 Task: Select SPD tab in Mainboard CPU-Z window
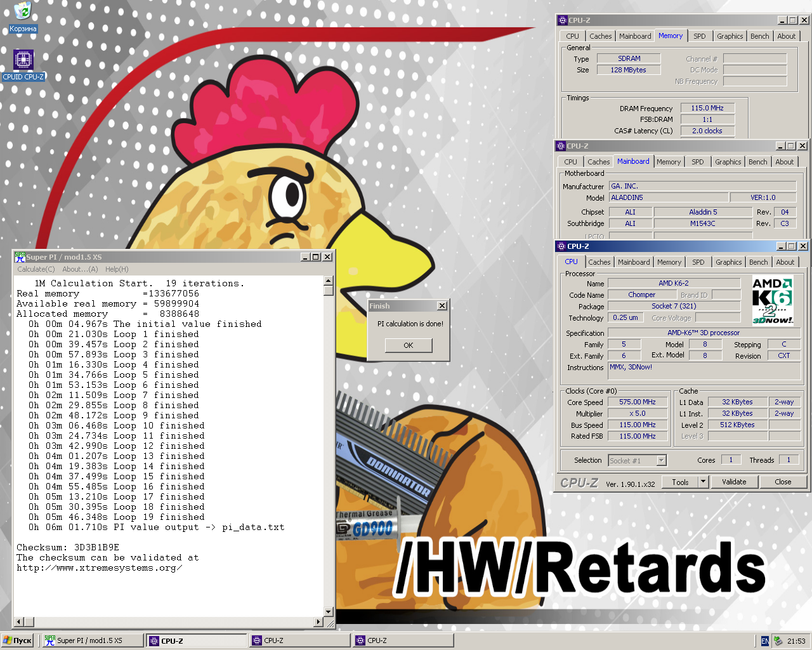click(x=698, y=162)
